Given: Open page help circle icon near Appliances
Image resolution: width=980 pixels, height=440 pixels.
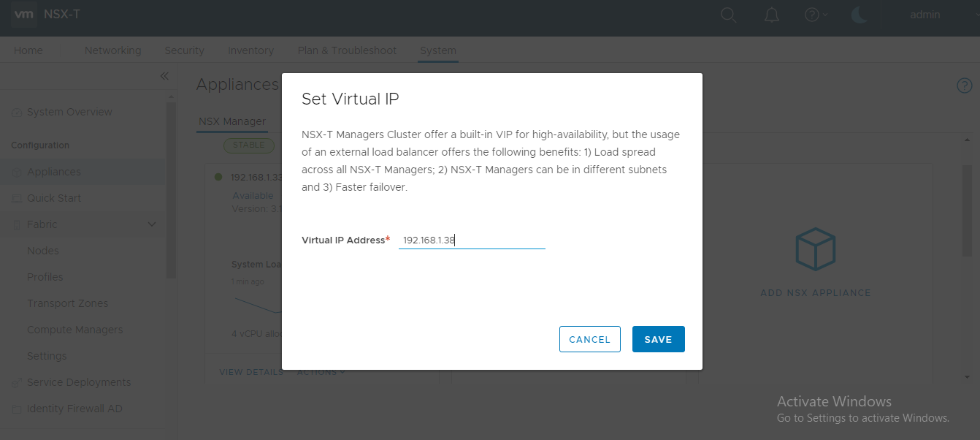Looking at the screenshot, I should coord(964,86).
